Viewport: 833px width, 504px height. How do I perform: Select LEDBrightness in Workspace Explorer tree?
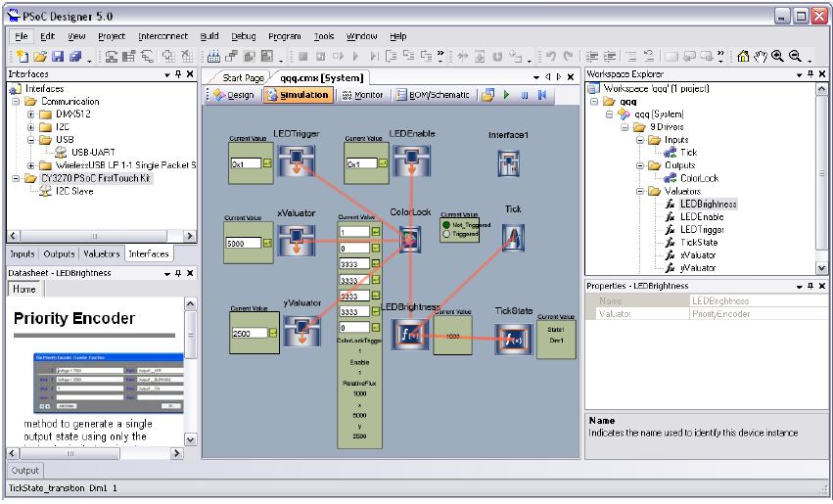[x=708, y=204]
